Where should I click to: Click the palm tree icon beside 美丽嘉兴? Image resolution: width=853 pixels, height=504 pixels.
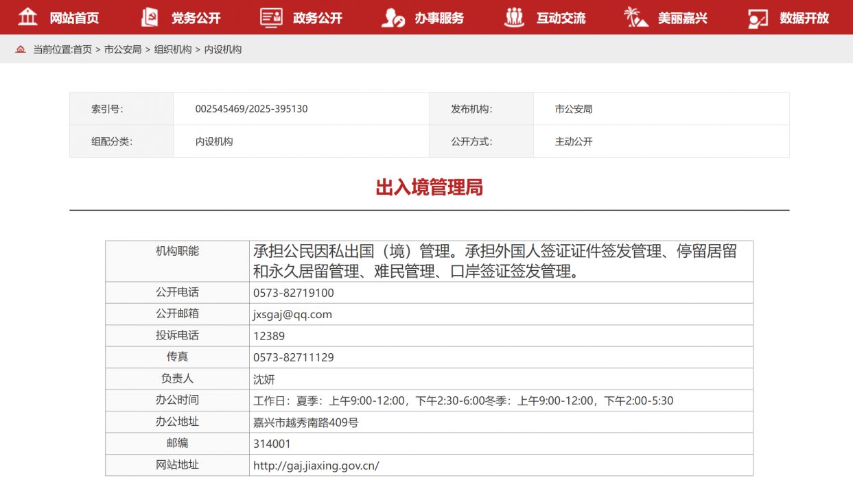(x=635, y=17)
